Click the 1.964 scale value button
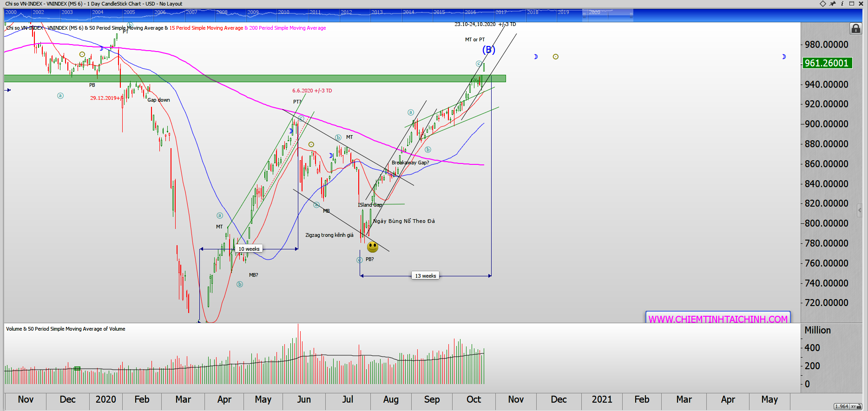Image resolution: width=868 pixels, height=411 pixels. [x=842, y=407]
